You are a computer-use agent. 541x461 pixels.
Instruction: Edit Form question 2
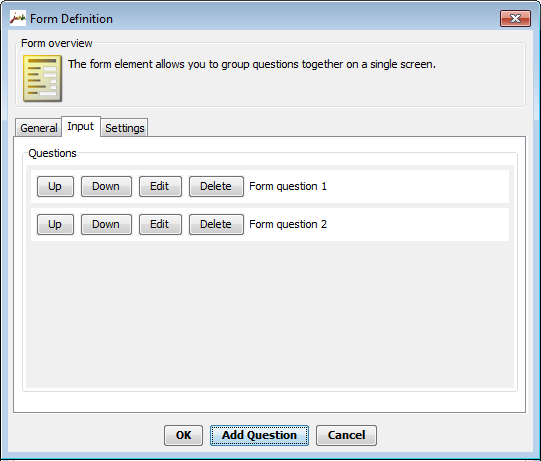(160, 224)
